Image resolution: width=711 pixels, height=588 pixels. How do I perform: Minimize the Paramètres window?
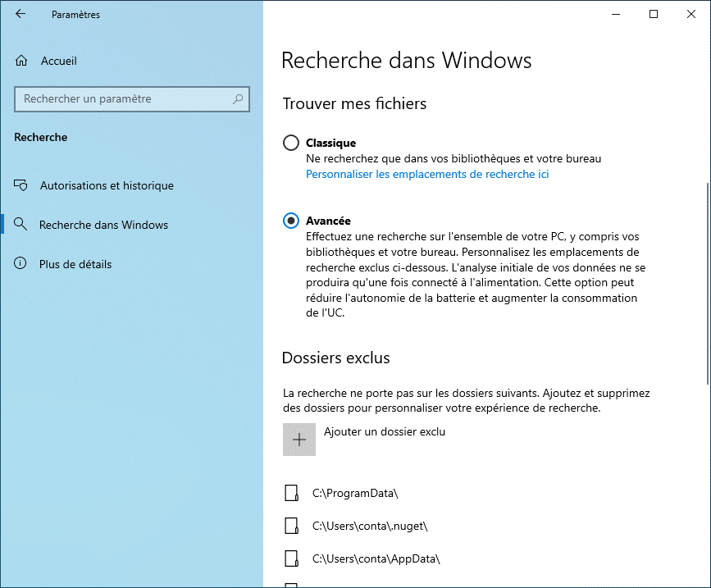click(x=615, y=14)
